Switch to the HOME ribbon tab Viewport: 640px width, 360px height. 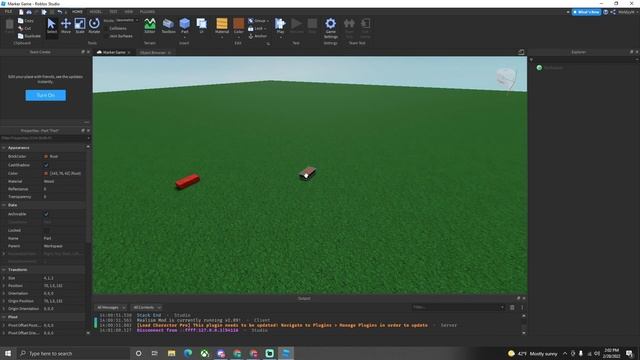77,12
